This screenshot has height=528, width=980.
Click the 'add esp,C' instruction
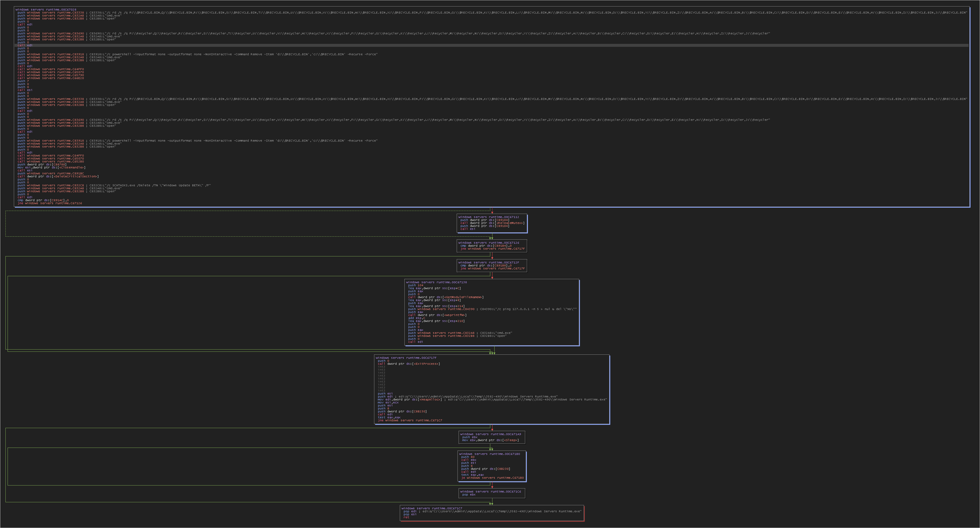pos(417,318)
